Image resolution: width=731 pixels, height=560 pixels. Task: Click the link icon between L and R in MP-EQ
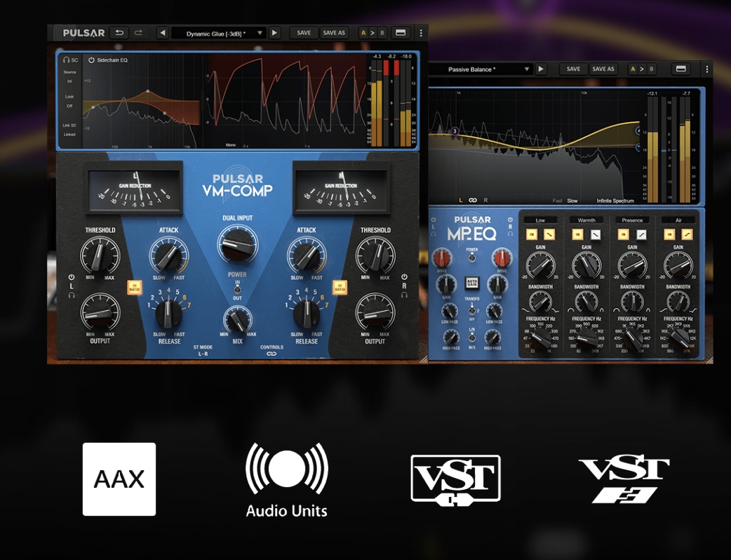pos(473,201)
